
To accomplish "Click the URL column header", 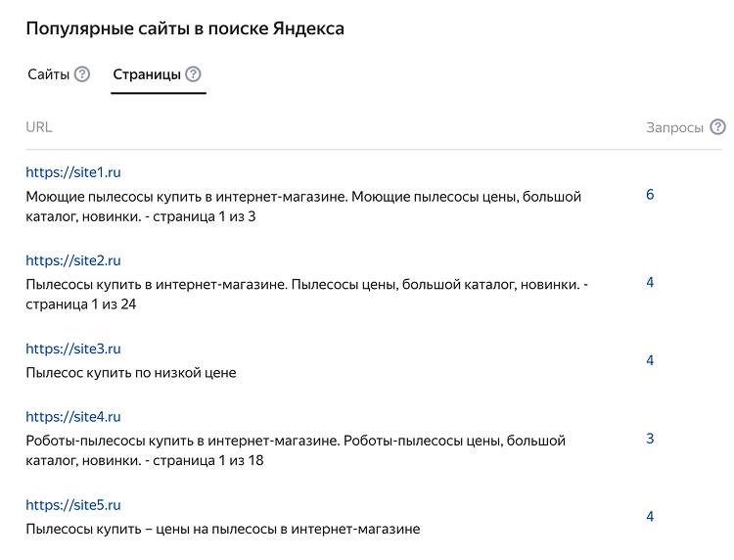I will click(39, 127).
